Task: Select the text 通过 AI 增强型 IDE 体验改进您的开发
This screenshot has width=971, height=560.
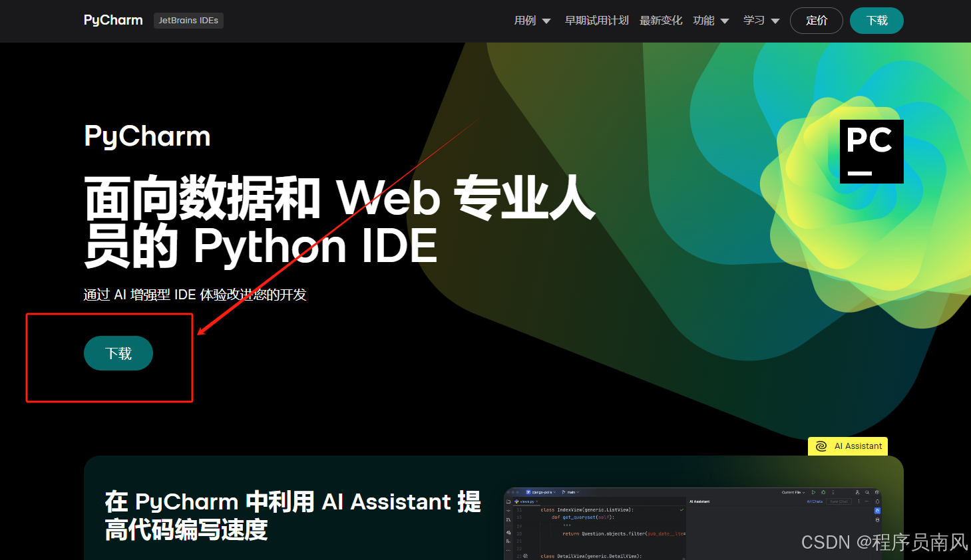Action: [x=195, y=295]
